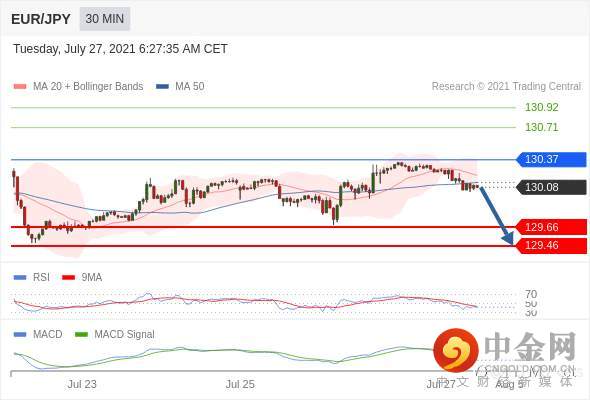Image resolution: width=590 pixels, height=400 pixels.
Task: Select the EUR/JPY pair title
Action: [41, 19]
